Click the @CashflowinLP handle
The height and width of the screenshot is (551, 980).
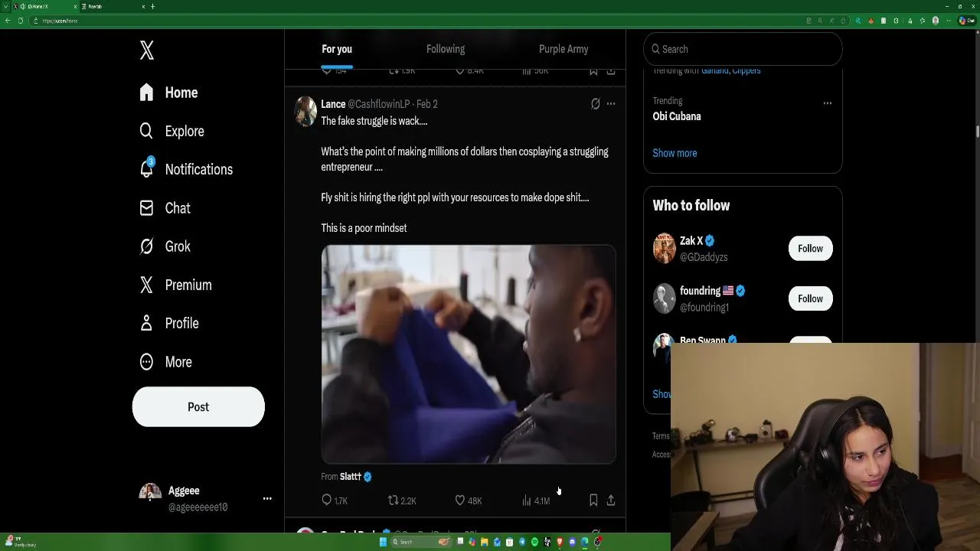tap(379, 104)
